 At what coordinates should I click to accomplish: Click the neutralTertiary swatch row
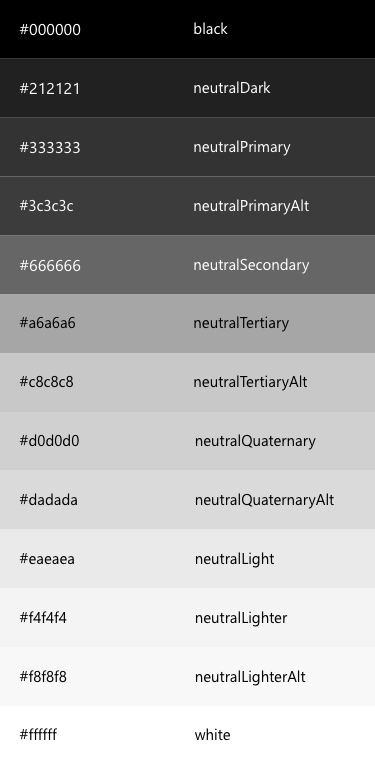click(x=188, y=323)
